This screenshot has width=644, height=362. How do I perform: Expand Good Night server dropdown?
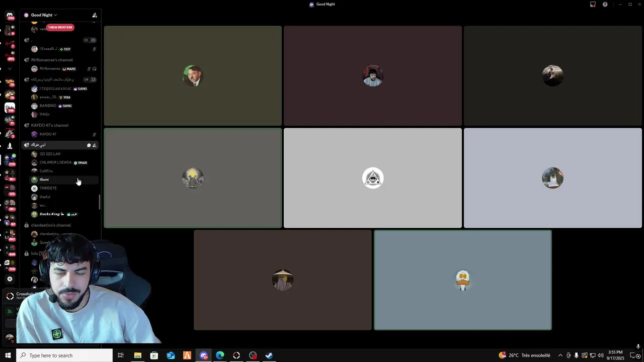tap(43, 15)
